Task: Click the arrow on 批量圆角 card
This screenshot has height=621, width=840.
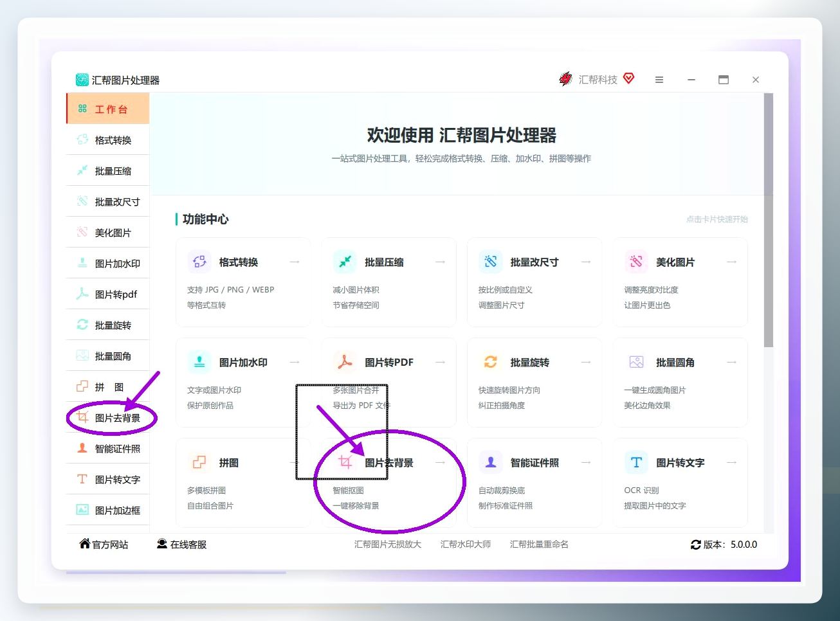Action: (732, 362)
